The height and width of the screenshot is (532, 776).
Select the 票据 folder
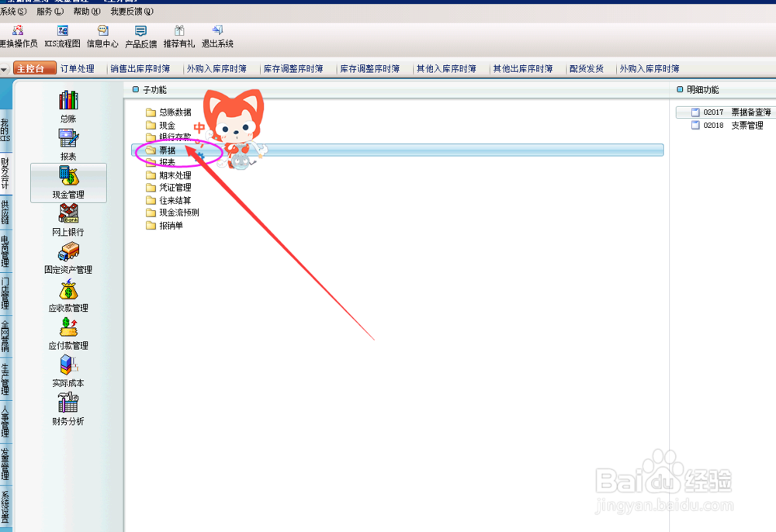click(x=397, y=150)
